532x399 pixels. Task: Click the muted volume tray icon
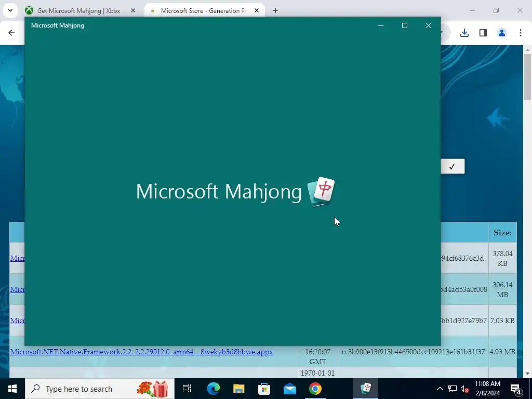pyautogui.click(x=464, y=389)
